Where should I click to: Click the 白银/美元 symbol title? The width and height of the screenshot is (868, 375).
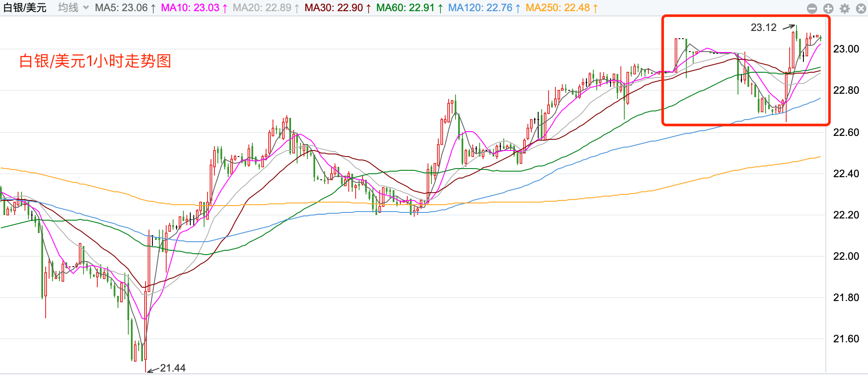(25, 8)
